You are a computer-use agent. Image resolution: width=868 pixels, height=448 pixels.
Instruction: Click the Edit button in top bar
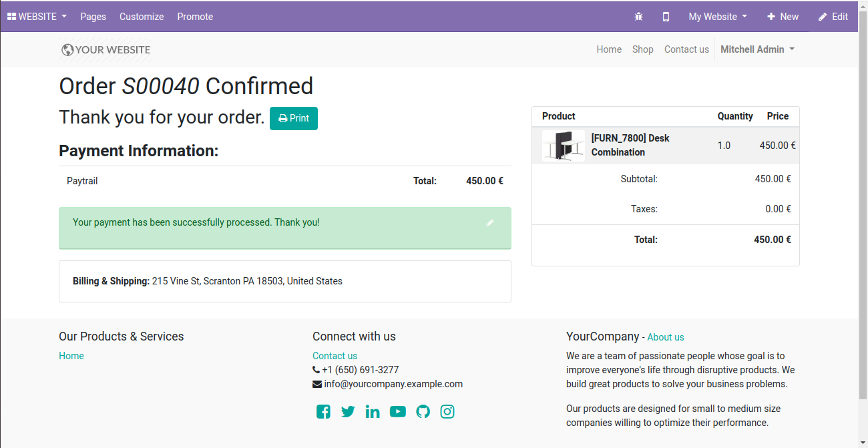click(833, 17)
